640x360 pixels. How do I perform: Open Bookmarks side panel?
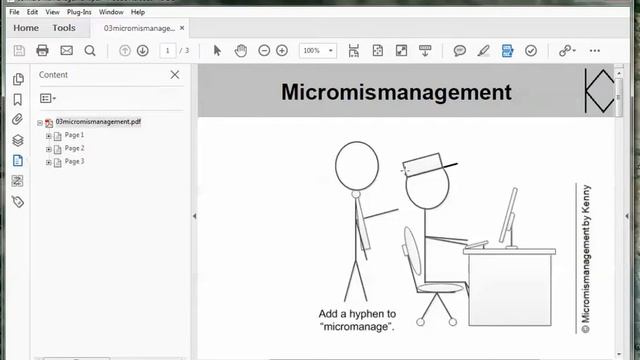click(18, 100)
